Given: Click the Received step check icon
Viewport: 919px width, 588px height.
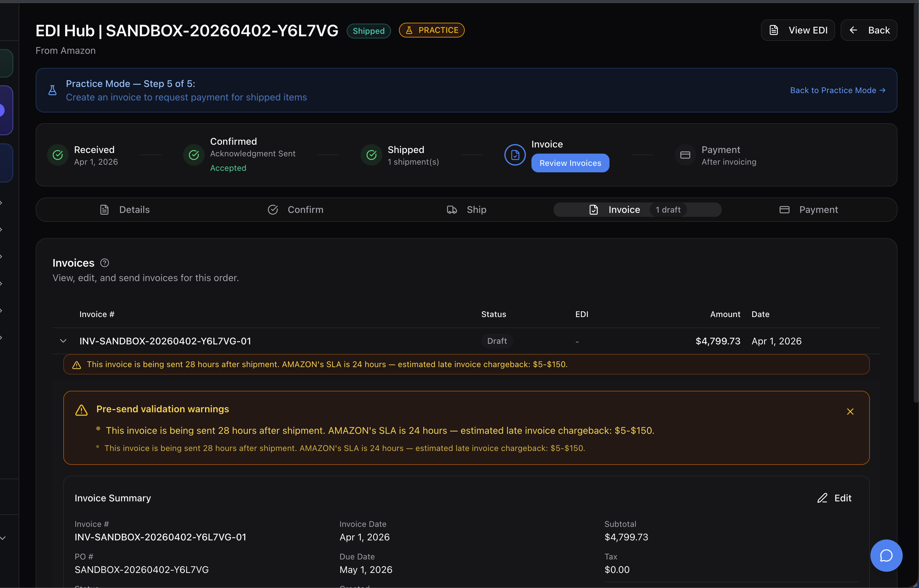Looking at the screenshot, I should pyautogui.click(x=58, y=155).
